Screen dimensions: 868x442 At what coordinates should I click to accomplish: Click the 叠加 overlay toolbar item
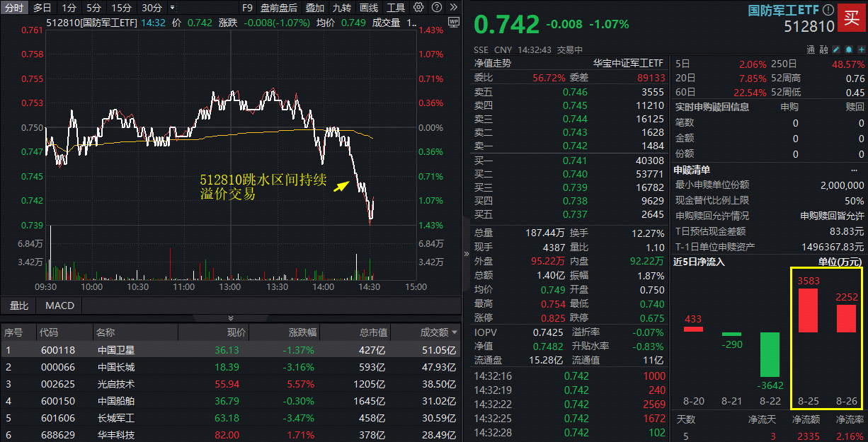(x=314, y=7)
